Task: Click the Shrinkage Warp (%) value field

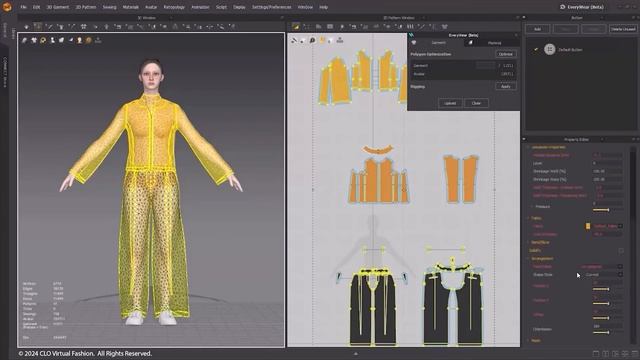Action: tap(607, 180)
